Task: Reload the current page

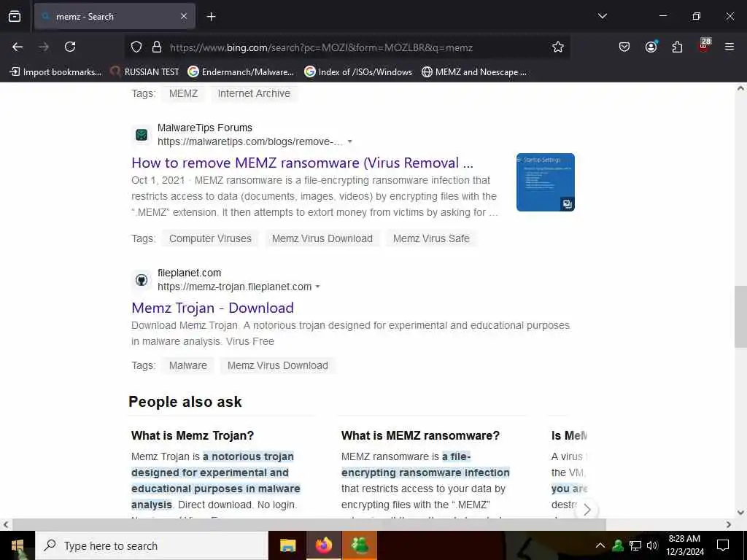Action: [x=70, y=47]
